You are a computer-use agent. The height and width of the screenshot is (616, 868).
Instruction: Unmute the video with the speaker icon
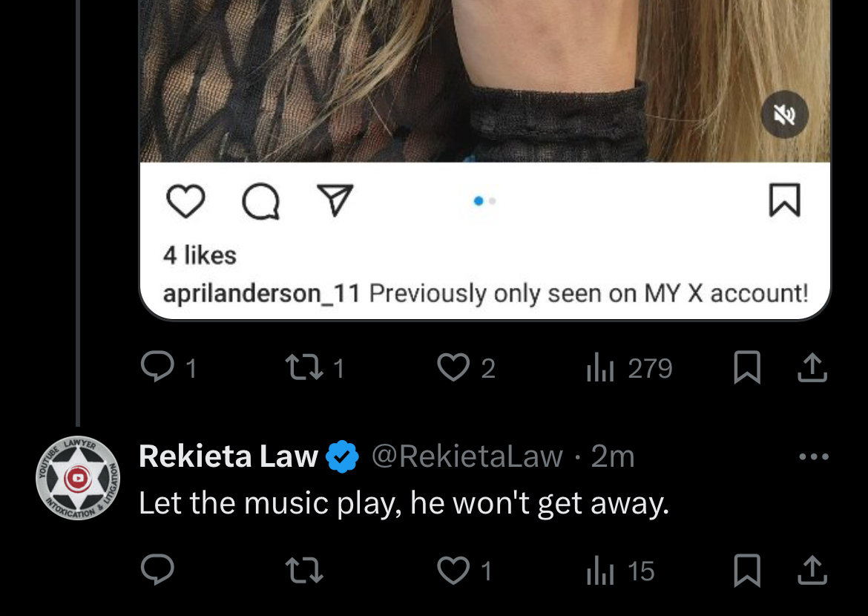(x=784, y=115)
